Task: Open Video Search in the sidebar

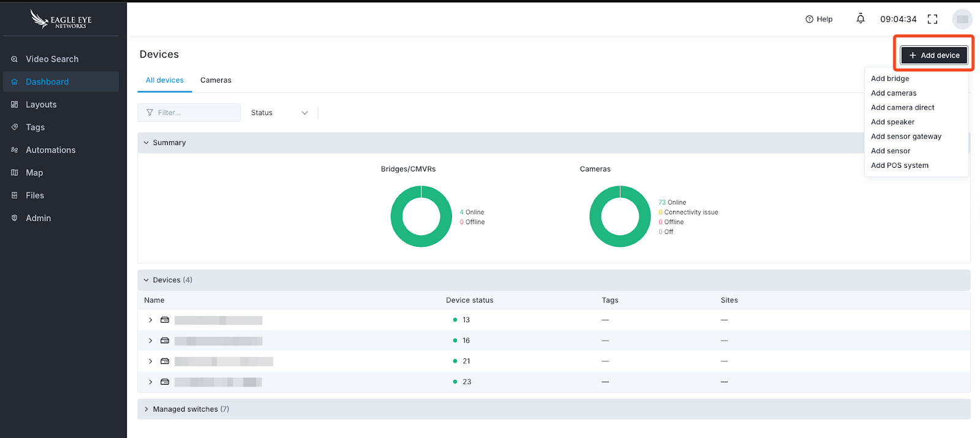Action: point(52,59)
